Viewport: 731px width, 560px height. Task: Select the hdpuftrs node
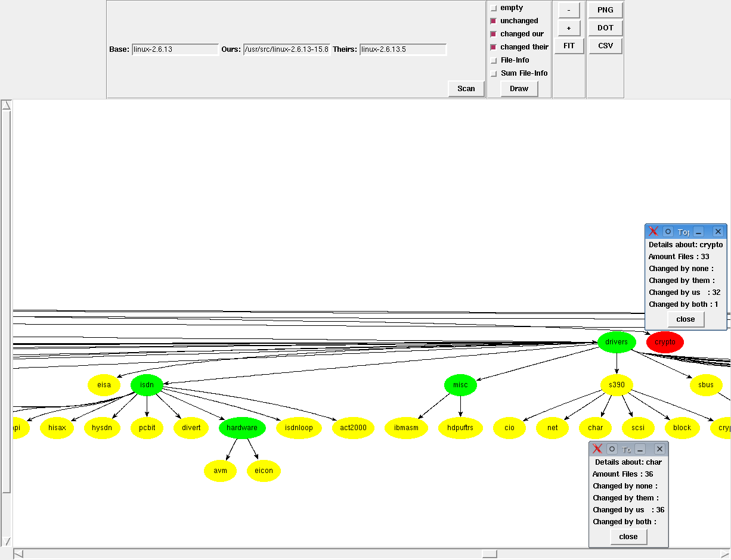[x=460, y=428]
